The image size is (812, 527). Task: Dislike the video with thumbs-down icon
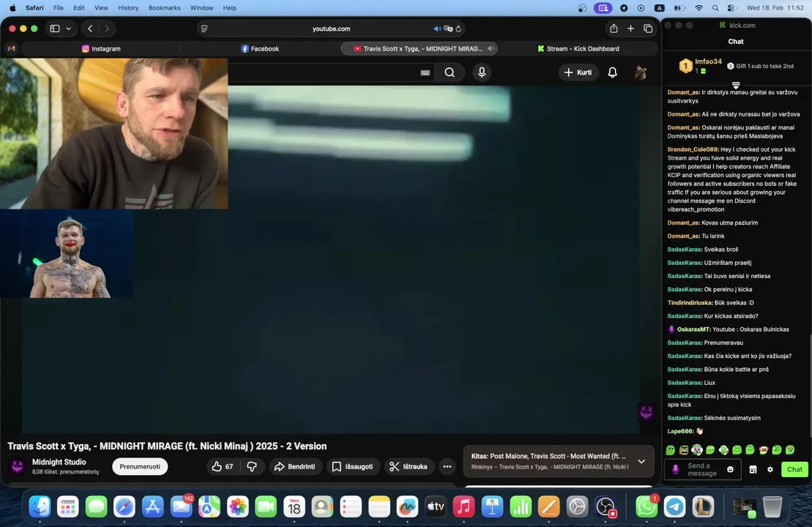coord(252,466)
